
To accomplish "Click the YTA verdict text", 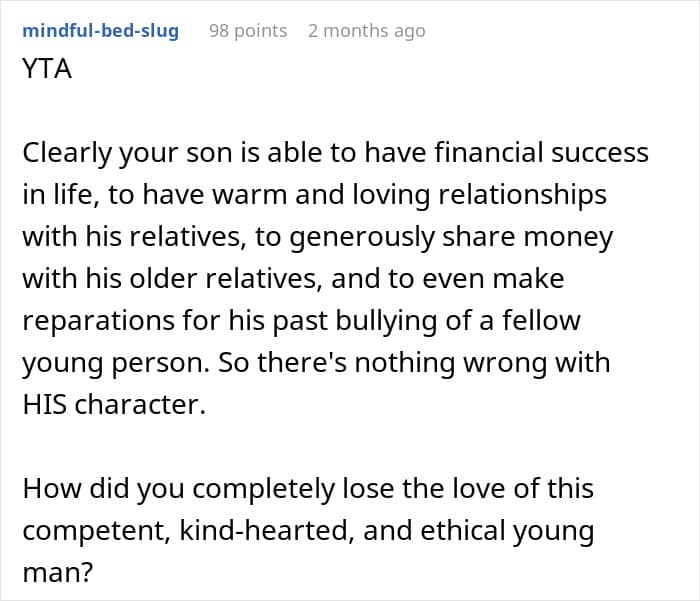I will [x=47, y=71].
